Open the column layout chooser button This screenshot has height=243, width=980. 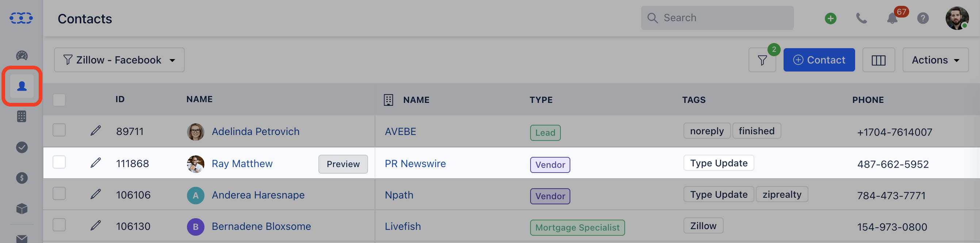[878, 60]
